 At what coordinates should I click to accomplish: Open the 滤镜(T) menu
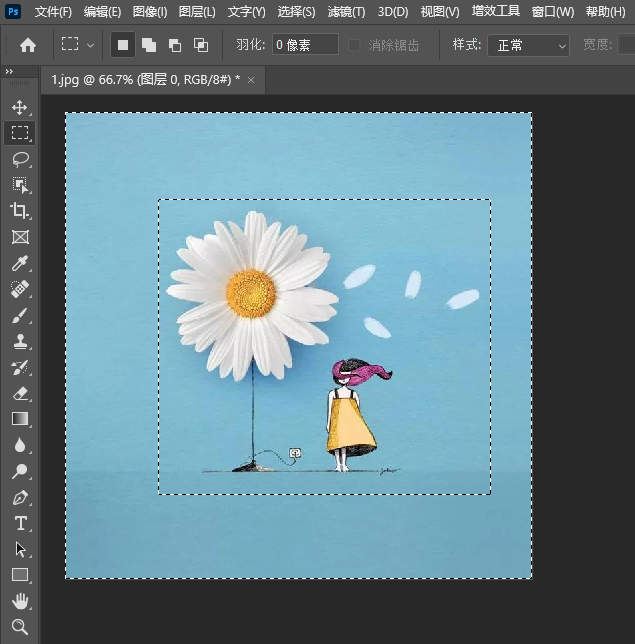point(346,12)
